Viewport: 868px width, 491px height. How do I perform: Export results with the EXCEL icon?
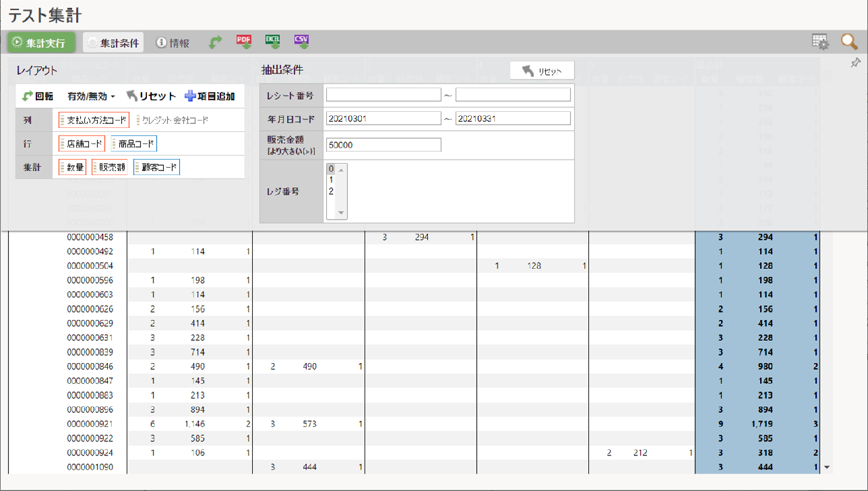pyautogui.click(x=273, y=42)
